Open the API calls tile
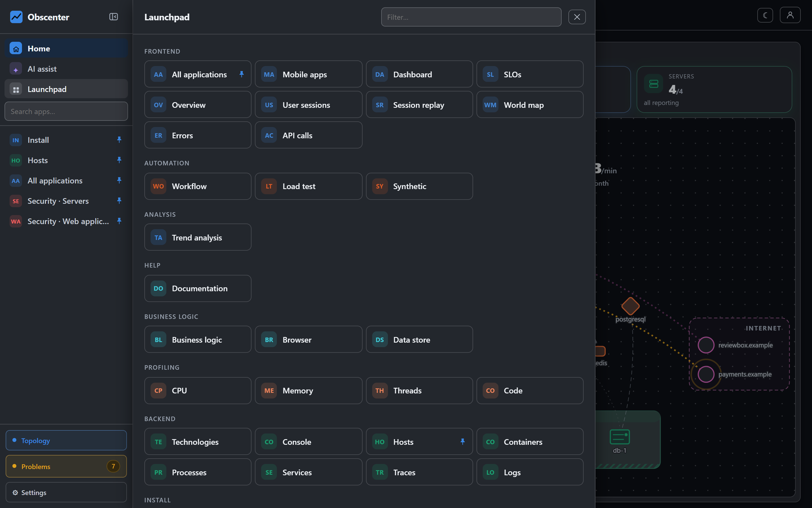812x508 pixels. [x=308, y=135]
